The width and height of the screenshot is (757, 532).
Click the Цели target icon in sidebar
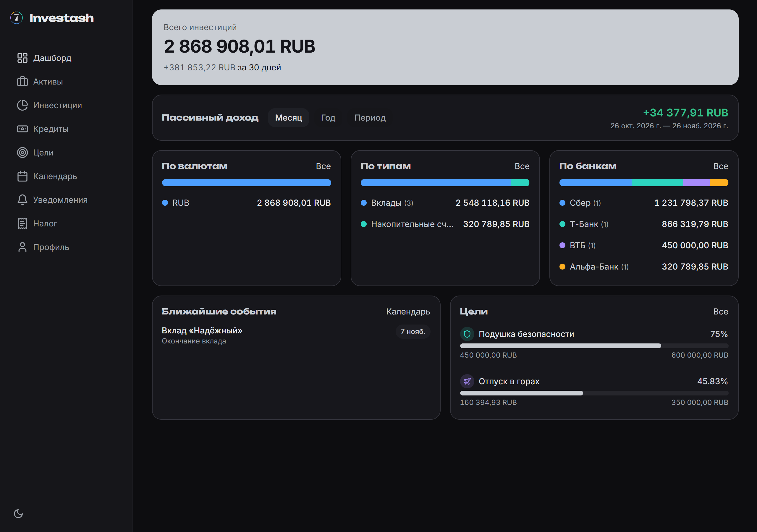[22, 152]
